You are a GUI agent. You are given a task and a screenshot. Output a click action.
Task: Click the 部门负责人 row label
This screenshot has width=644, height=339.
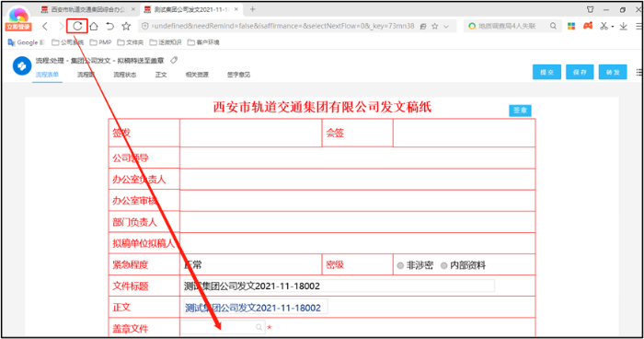[134, 222]
